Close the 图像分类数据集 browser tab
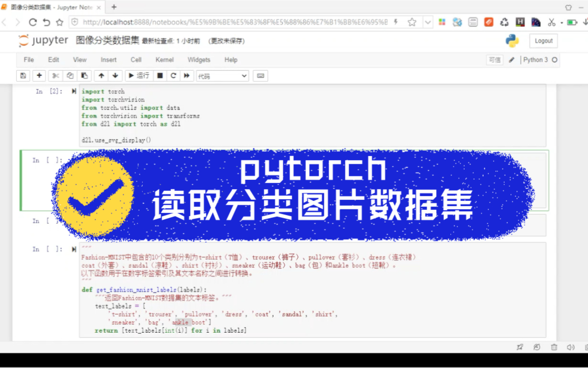 (x=99, y=7)
